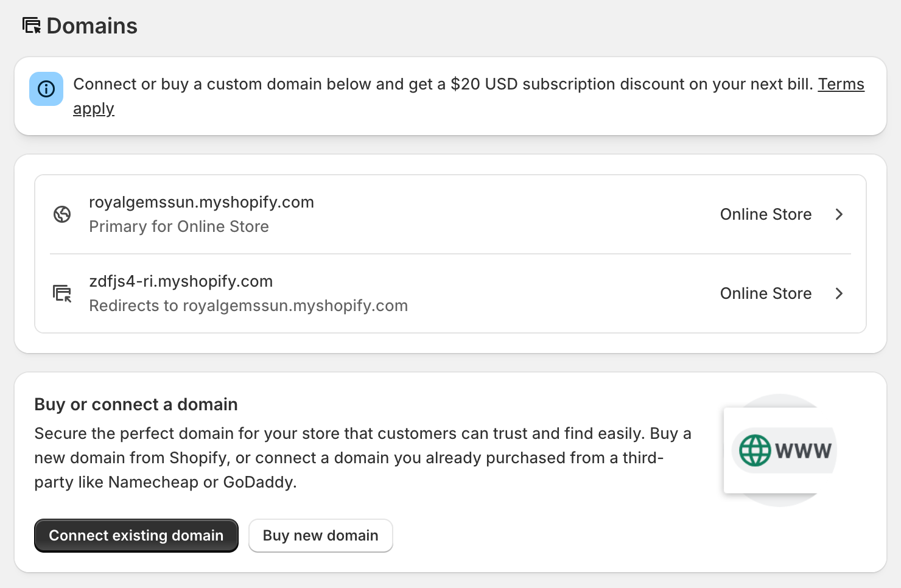Click the green globe in www illustration
Screen dimensions: 901x588
[x=755, y=450]
